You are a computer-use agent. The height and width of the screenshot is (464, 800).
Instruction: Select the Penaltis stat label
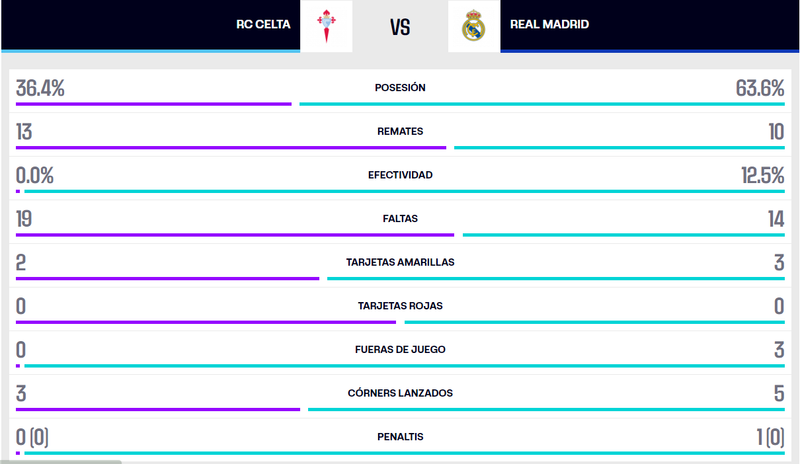(400, 437)
